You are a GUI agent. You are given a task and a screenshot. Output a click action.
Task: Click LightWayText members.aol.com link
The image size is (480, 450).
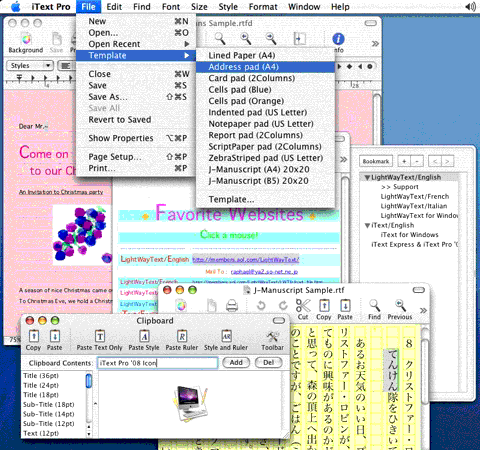[246, 260]
